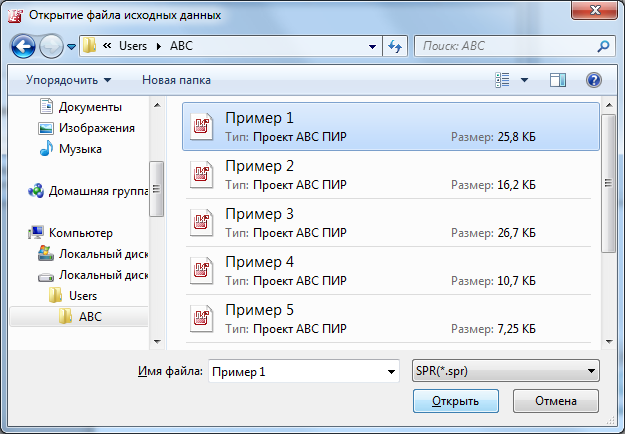Toggle the preview pane icon

pyautogui.click(x=558, y=80)
